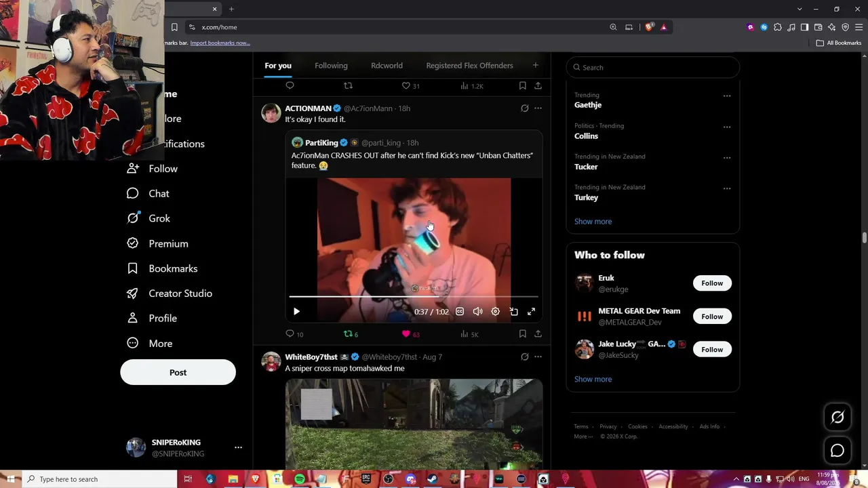The image size is (868, 488).
Task: Open options for the Collins trend
Action: point(727,127)
